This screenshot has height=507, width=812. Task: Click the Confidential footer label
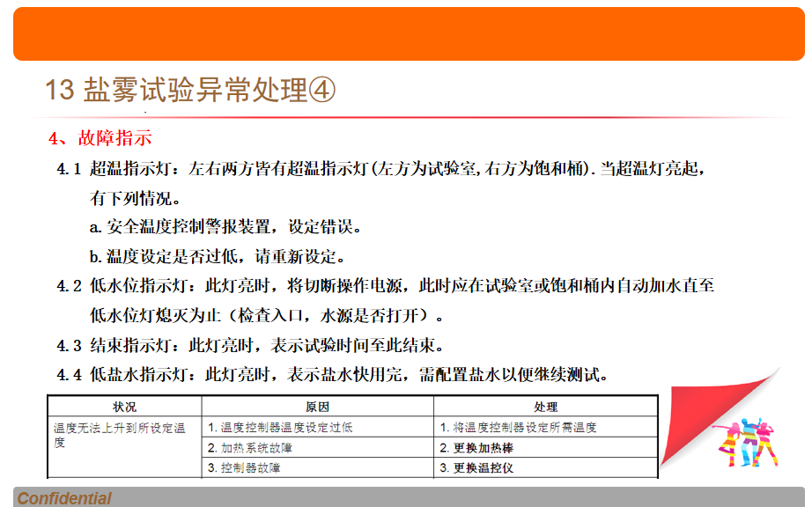coord(64,498)
